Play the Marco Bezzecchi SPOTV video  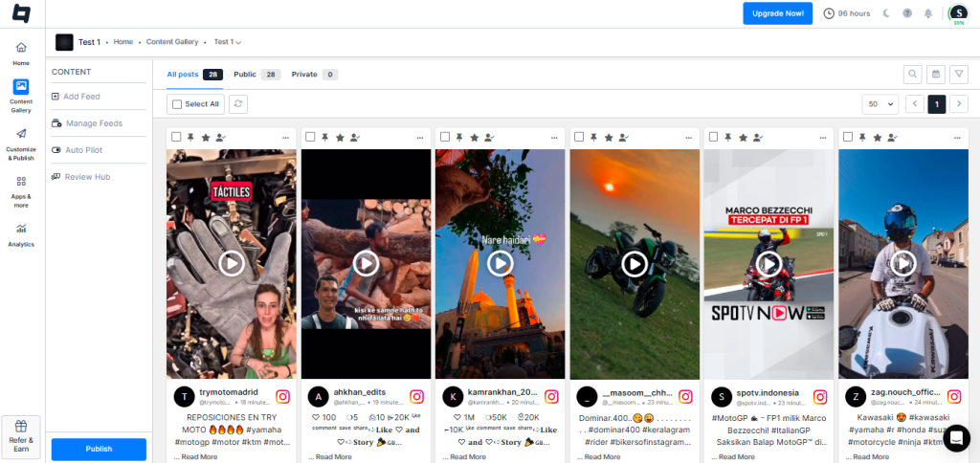(x=768, y=264)
